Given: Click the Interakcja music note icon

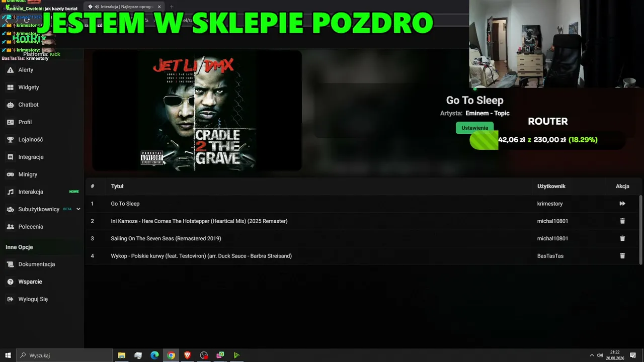Looking at the screenshot, I should [10, 192].
